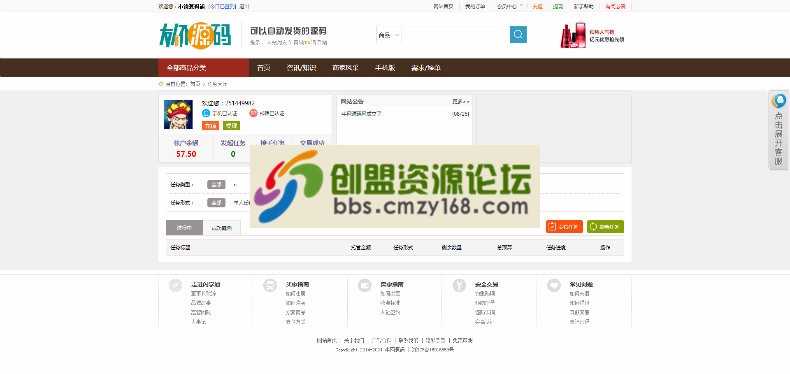Expand the member center dropdown in top bar
The height and width of the screenshot is (374, 790).
point(510,7)
